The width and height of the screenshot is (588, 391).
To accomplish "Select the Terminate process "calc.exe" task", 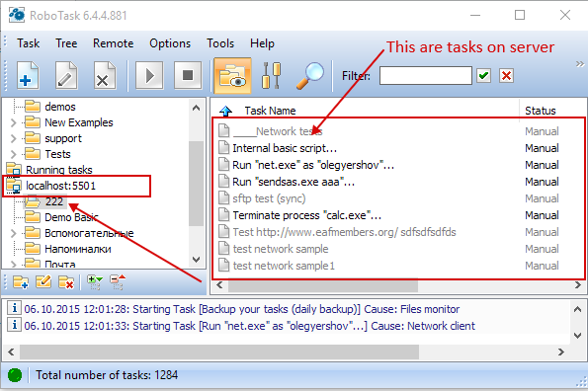I will click(x=307, y=215).
